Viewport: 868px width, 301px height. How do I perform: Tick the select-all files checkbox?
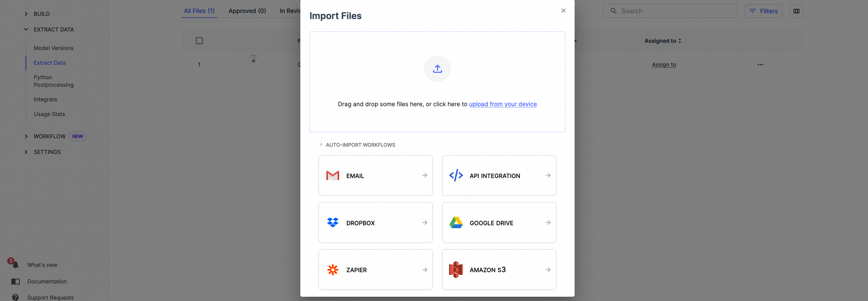(199, 41)
